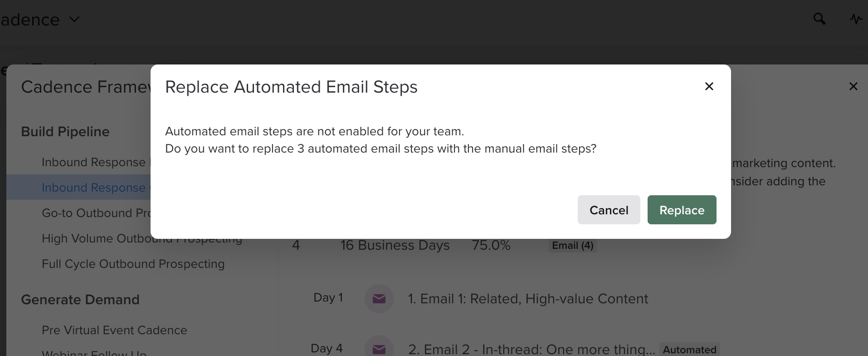Click the Email (4) tag
The height and width of the screenshot is (356, 868).
(572, 246)
